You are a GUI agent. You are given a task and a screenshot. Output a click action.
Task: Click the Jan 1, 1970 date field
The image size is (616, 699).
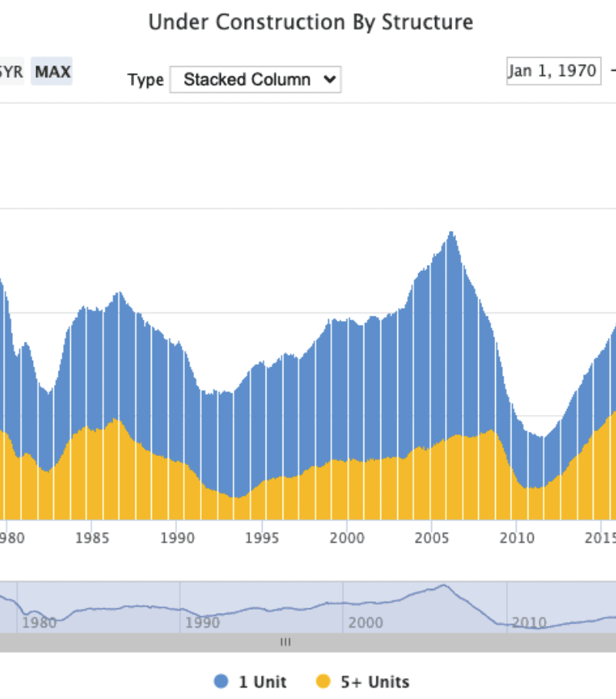coord(553,71)
